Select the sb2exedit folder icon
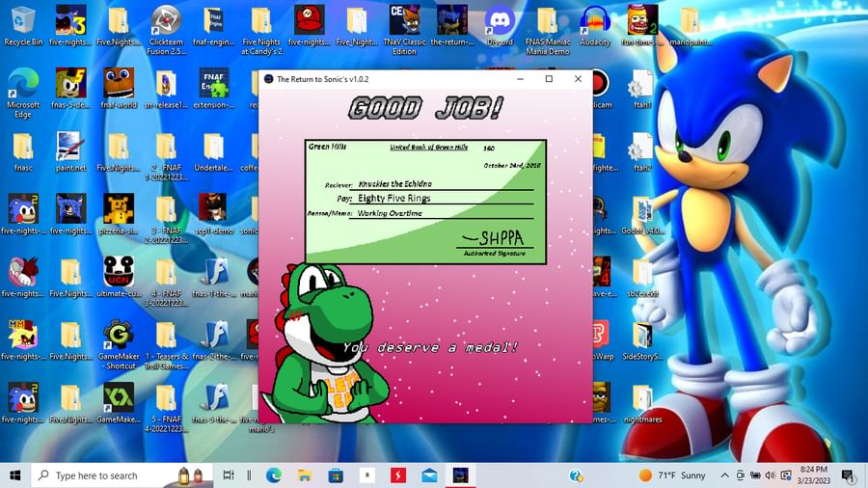This screenshot has height=488, width=868. coord(642,278)
